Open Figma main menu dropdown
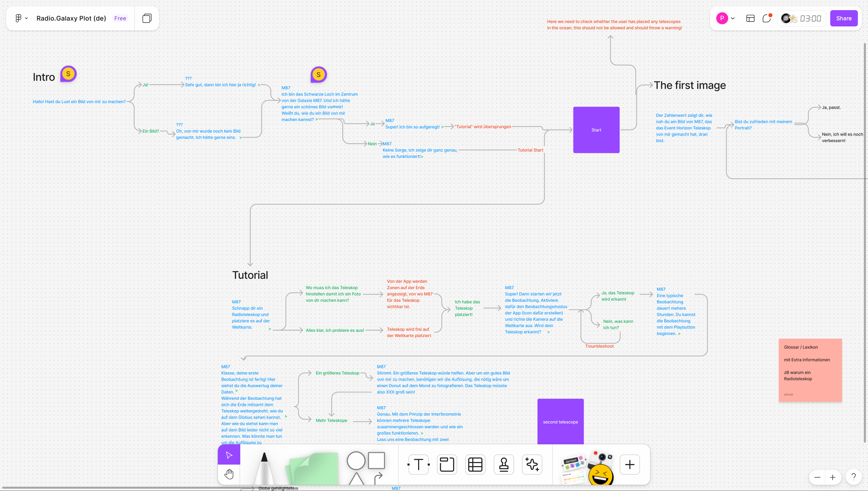868x491 pixels. [21, 18]
